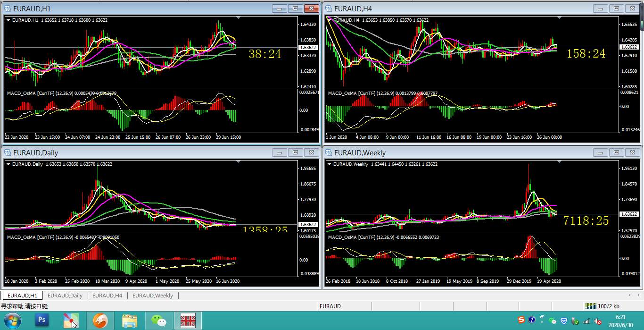Click the Sogou input tray icon
This screenshot has width=644, height=330.
pyautogui.click(x=521, y=320)
